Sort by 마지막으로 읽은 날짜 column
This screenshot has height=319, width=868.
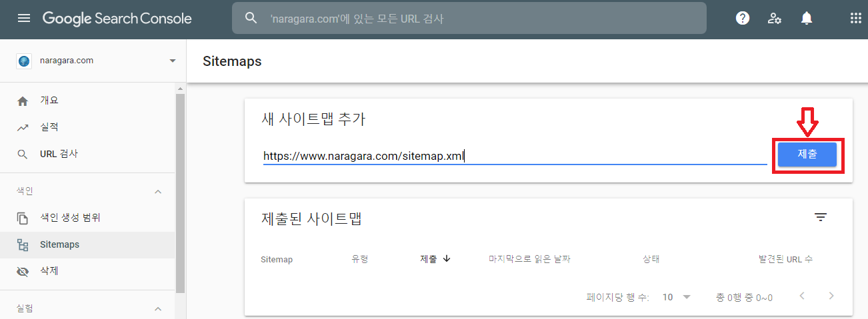[x=529, y=259]
